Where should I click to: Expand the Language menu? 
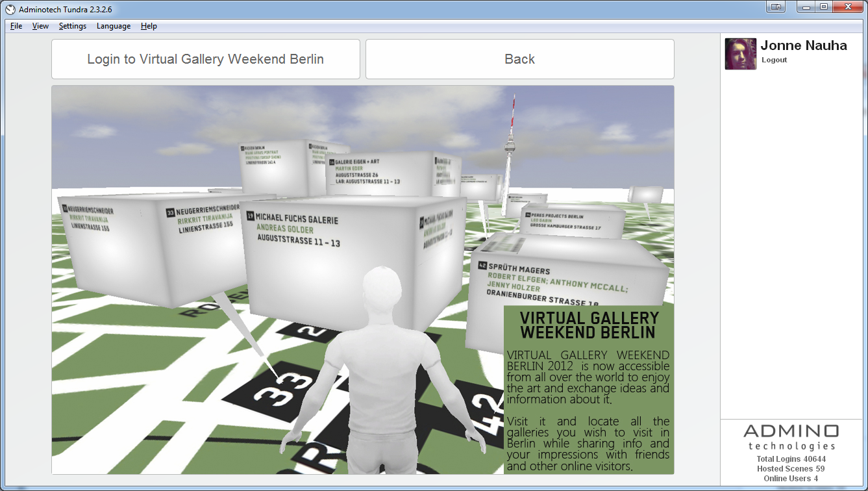pyautogui.click(x=114, y=26)
